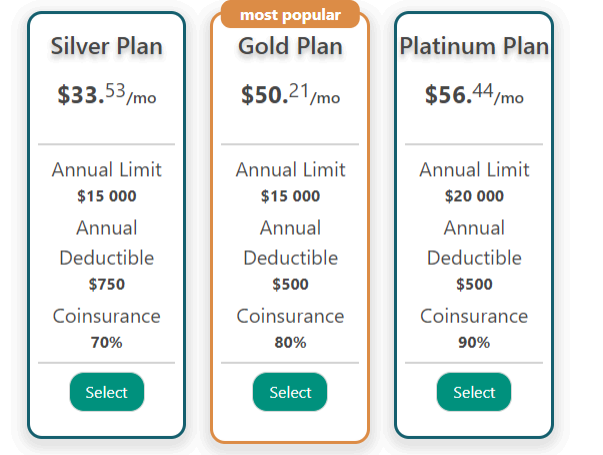
Task: Click Gold Plan's $15 000 annual limit
Action: tap(290, 196)
